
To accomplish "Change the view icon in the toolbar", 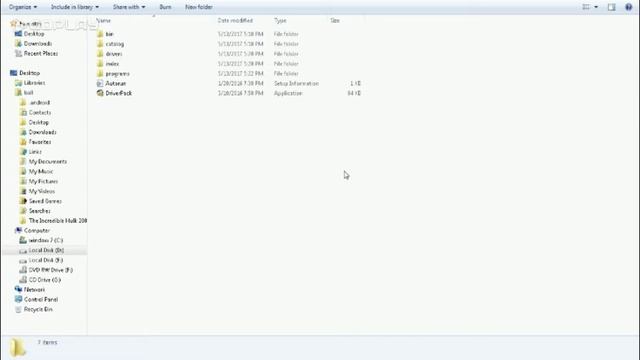I will click(586, 7).
